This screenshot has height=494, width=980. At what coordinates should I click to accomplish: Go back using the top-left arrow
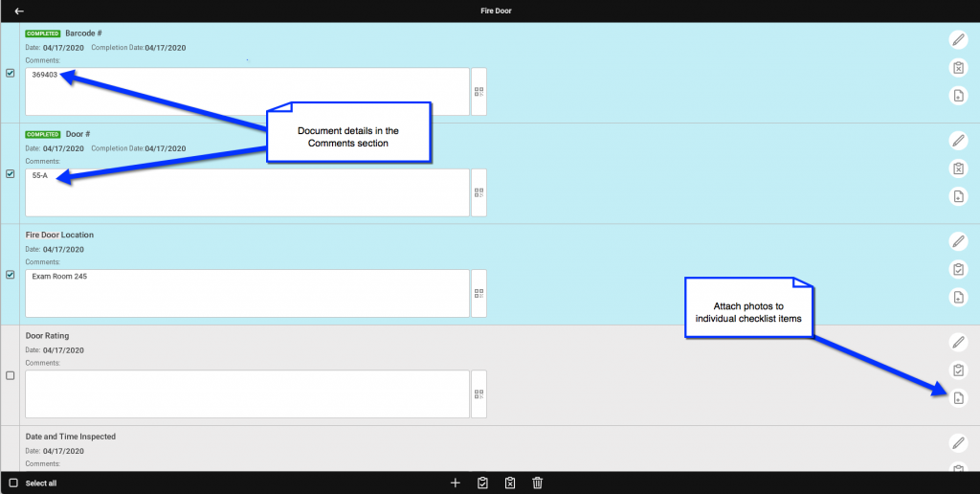point(19,11)
